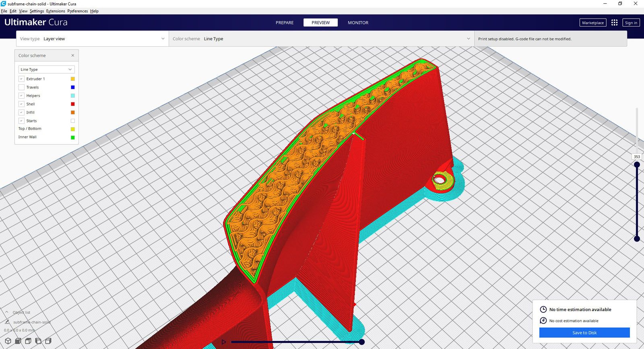The width and height of the screenshot is (644, 349).
Task: Open the View type dropdown
Action: (93, 39)
